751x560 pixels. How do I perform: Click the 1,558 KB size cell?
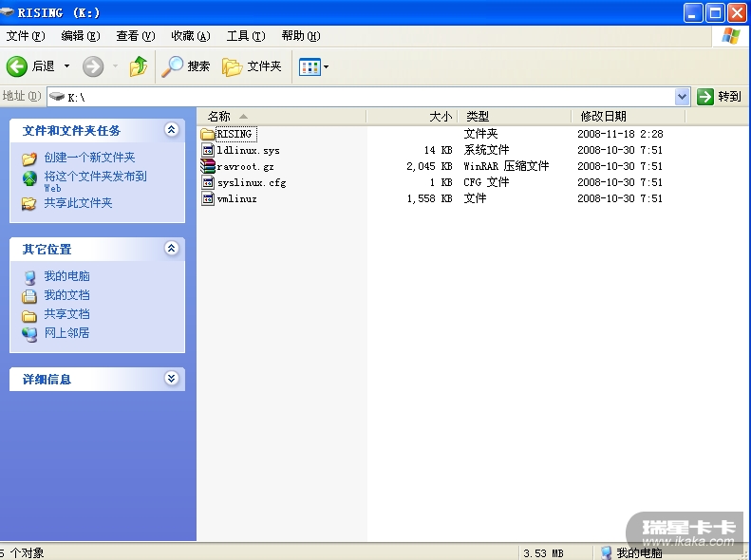click(x=429, y=198)
